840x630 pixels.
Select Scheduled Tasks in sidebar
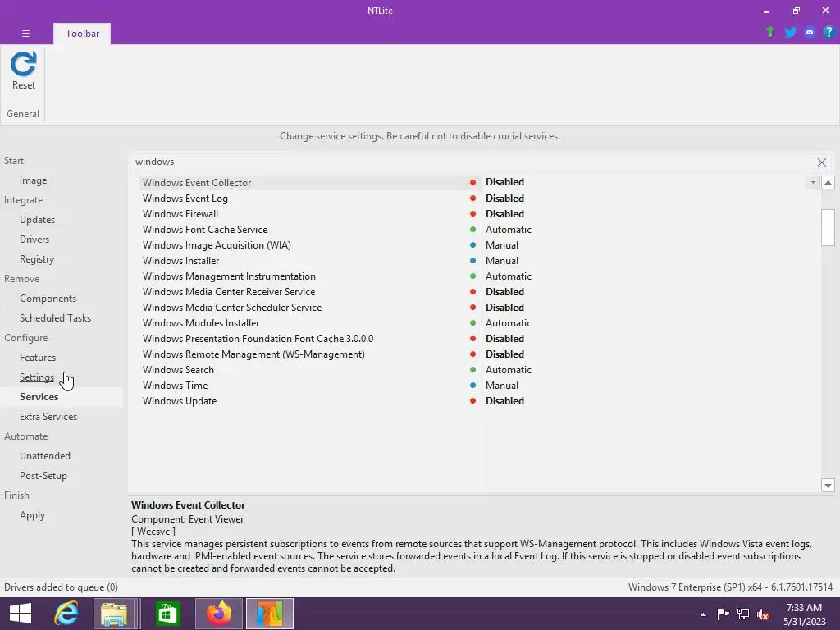55,318
